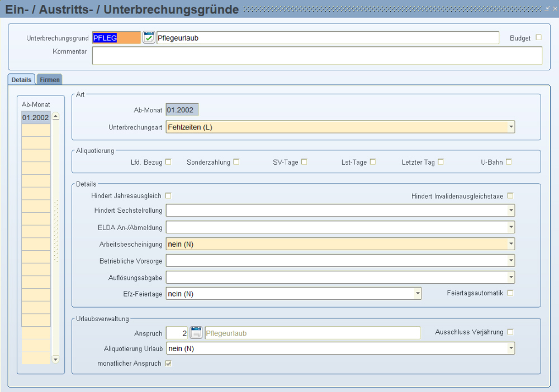Image resolution: width=559 pixels, height=392 pixels.
Task: Click into the Kommentar text field
Action: (317, 56)
